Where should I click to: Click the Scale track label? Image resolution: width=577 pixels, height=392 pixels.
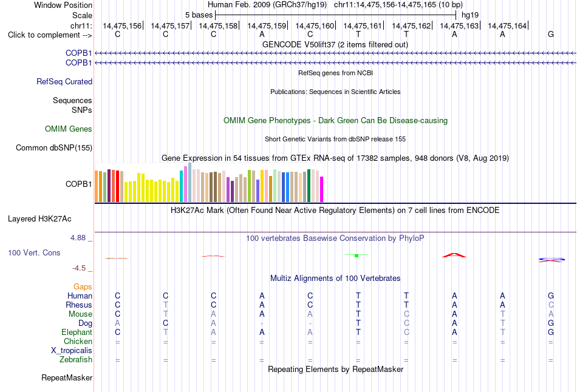82,15
